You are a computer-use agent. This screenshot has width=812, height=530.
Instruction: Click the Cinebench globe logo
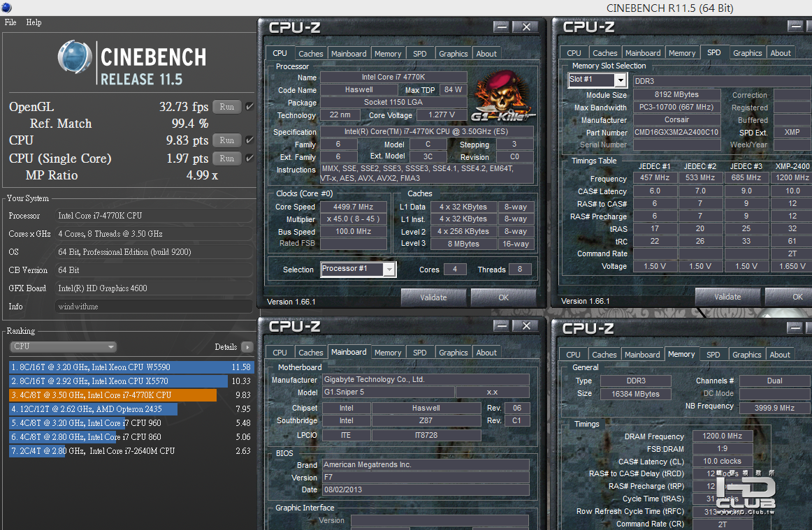point(75,57)
